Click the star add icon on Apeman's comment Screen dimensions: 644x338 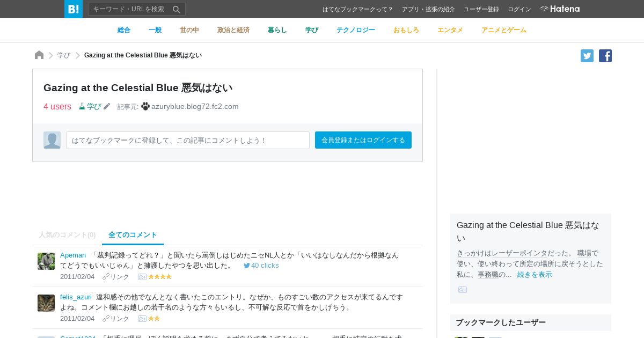[x=142, y=277]
